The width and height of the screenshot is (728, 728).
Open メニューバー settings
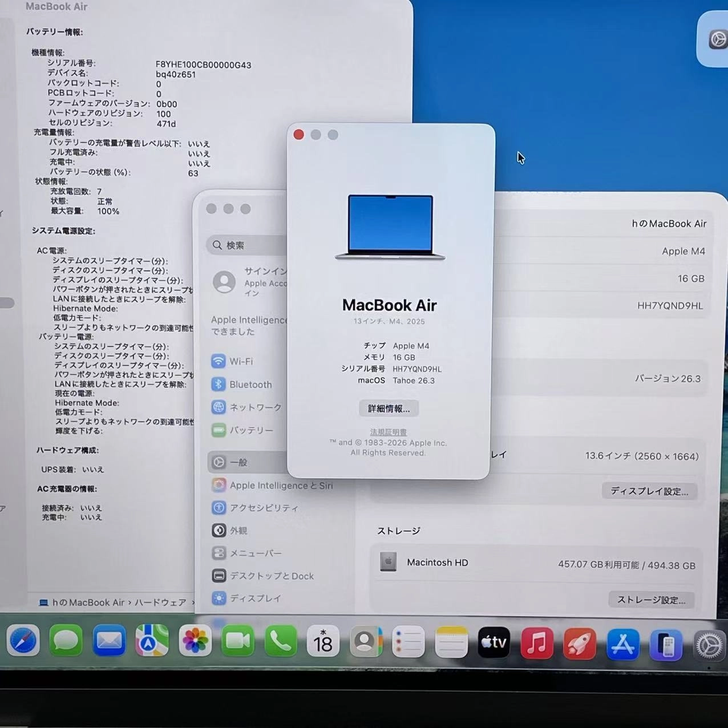point(256,553)
